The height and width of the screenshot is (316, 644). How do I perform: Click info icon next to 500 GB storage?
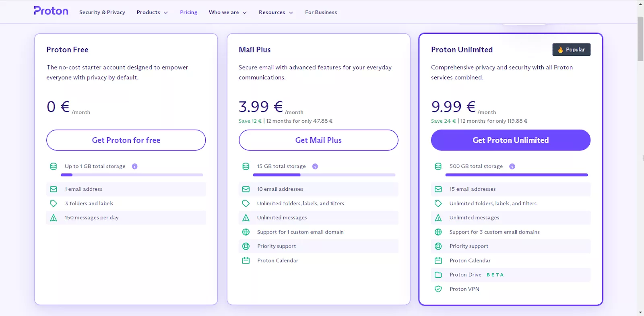pyautogui.click(x=512, y=166)
